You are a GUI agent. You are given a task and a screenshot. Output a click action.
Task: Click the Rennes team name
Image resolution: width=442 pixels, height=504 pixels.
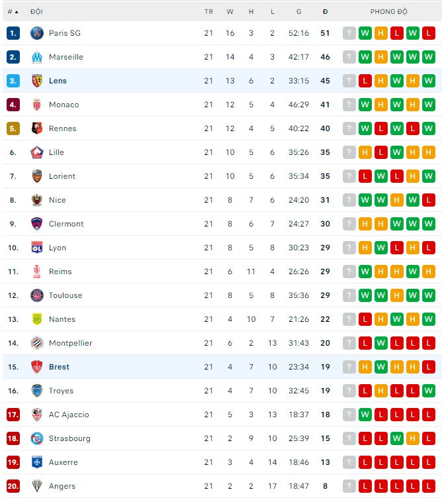tap(62, 128)
